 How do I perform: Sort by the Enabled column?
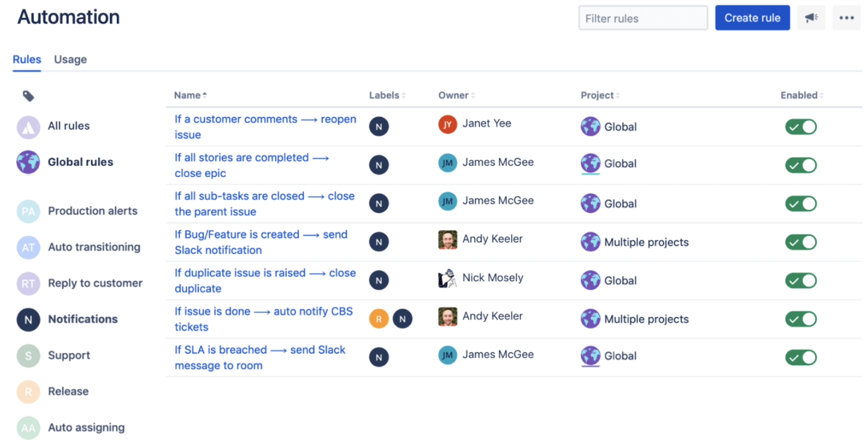[x=801, y=95]
